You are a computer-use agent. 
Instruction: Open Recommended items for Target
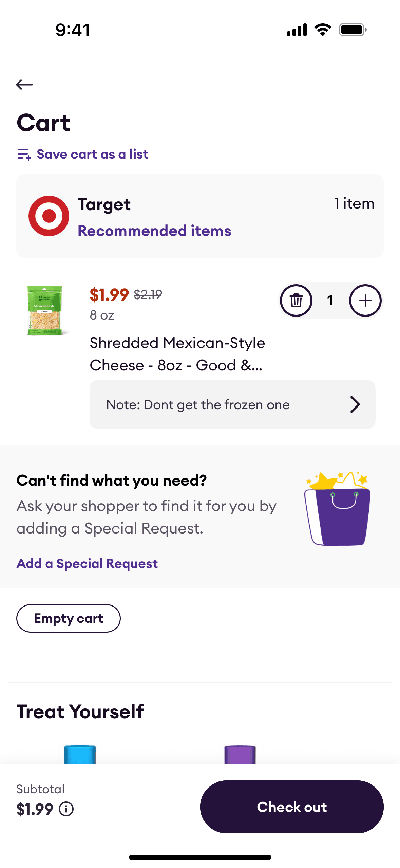pyautogui.click(x=154, y=231)
